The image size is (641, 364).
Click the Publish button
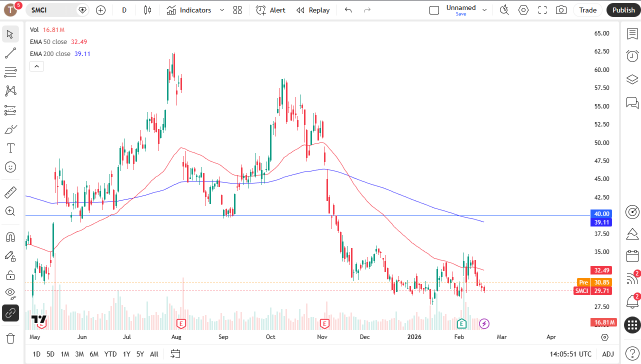[623, 10]
